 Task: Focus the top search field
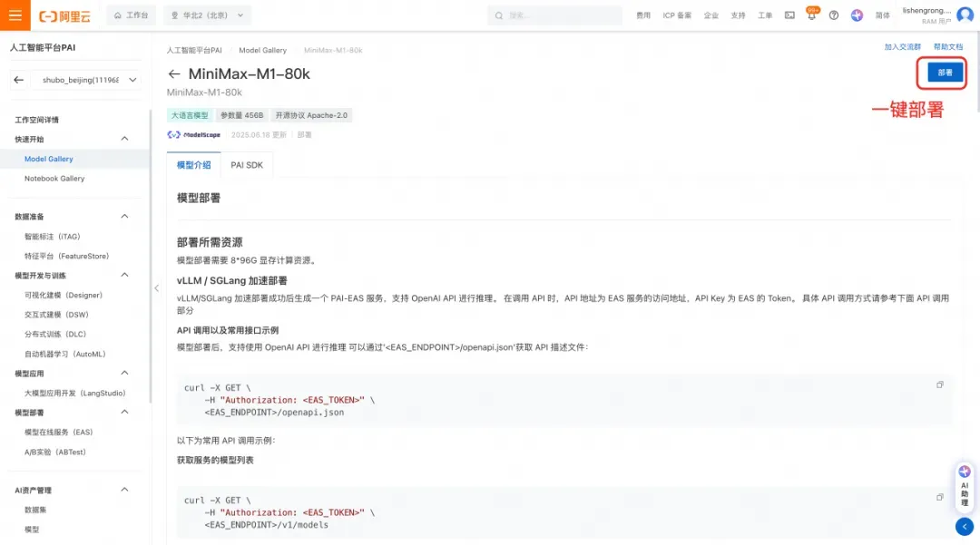554,15
